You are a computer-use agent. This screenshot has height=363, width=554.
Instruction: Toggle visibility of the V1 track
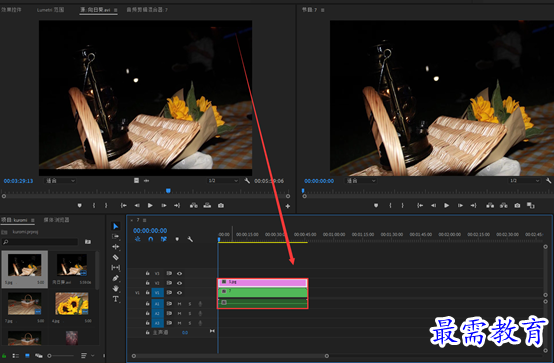pos(179,293)
